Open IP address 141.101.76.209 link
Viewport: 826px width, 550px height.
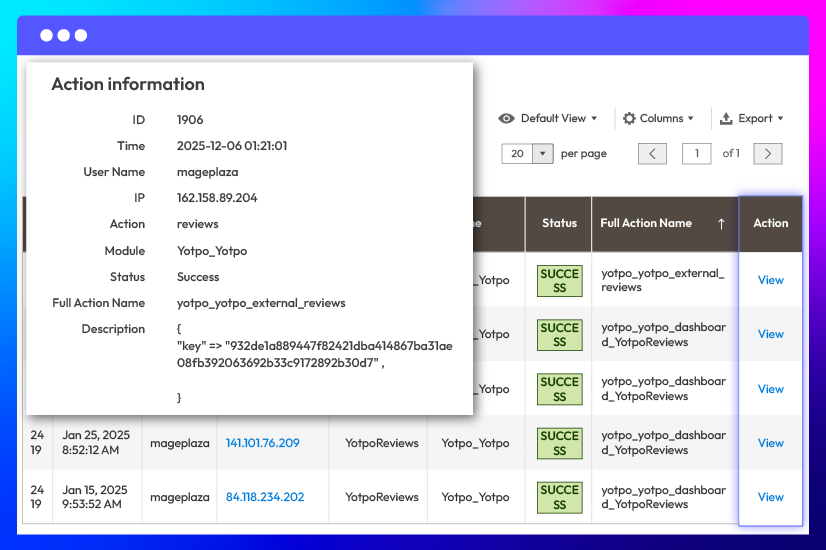click(x=263, y=443)
